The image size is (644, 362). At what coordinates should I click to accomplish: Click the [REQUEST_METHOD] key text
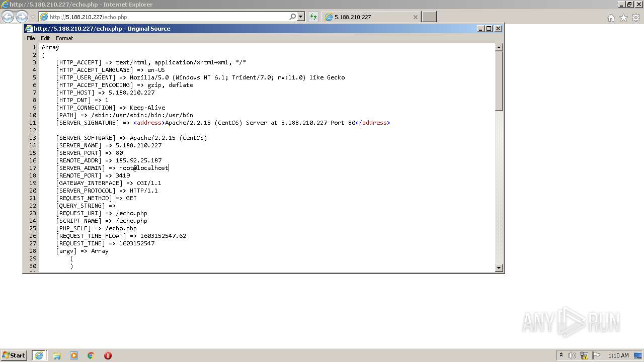pos(85,198)
